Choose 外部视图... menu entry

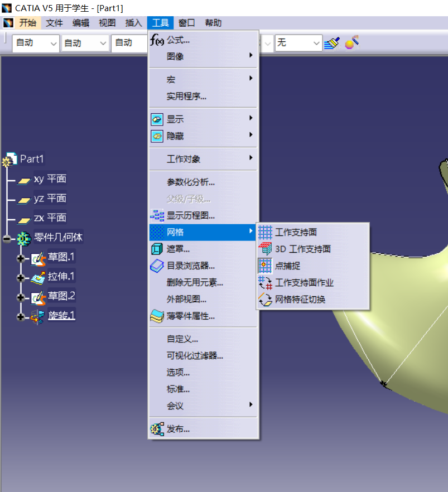203,300
